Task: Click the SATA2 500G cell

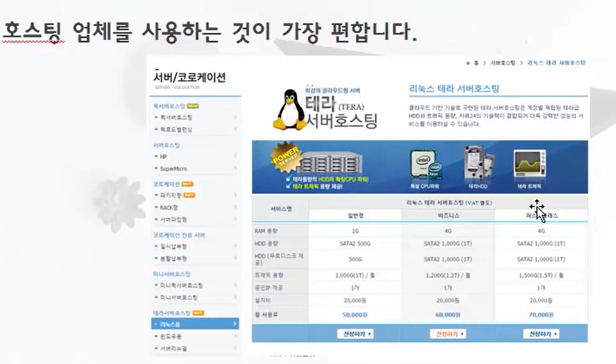Action: coord(355,244)
